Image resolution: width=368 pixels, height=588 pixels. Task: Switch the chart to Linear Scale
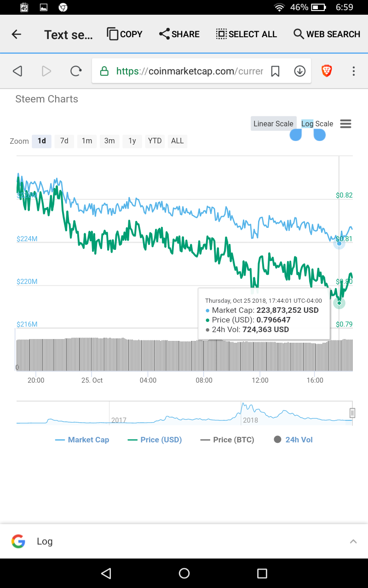tap(273, 124)
